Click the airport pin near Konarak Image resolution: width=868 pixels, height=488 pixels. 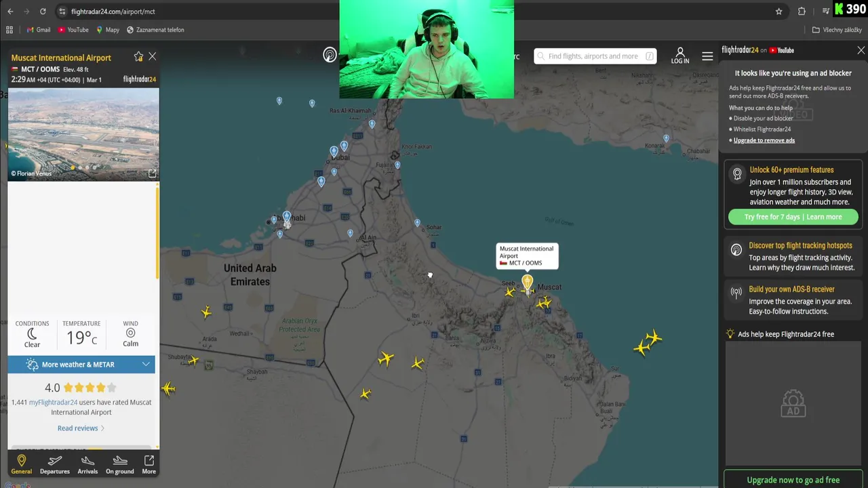pos(666,138)
